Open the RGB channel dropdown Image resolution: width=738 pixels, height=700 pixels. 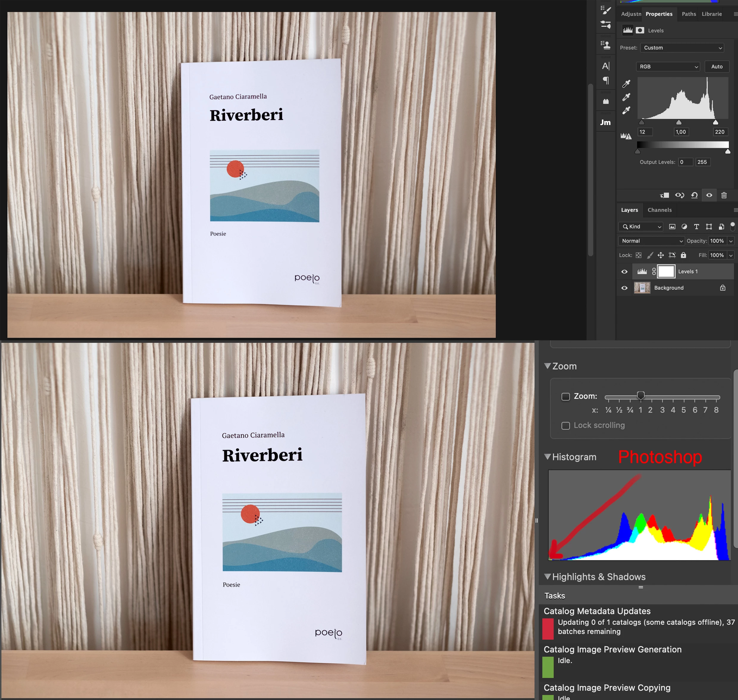tap(668, 67)
